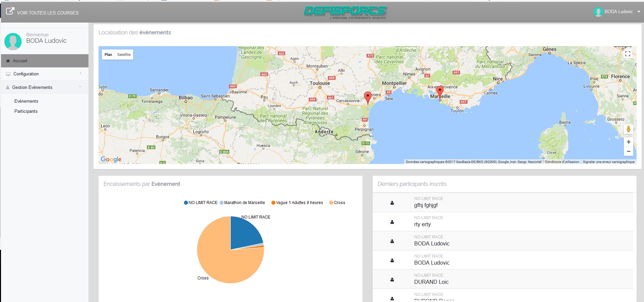Switch map to Plan view

(108, 55)
